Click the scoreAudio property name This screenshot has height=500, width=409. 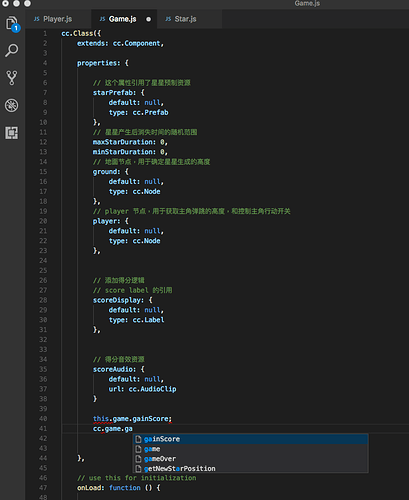tap(114, 369)
